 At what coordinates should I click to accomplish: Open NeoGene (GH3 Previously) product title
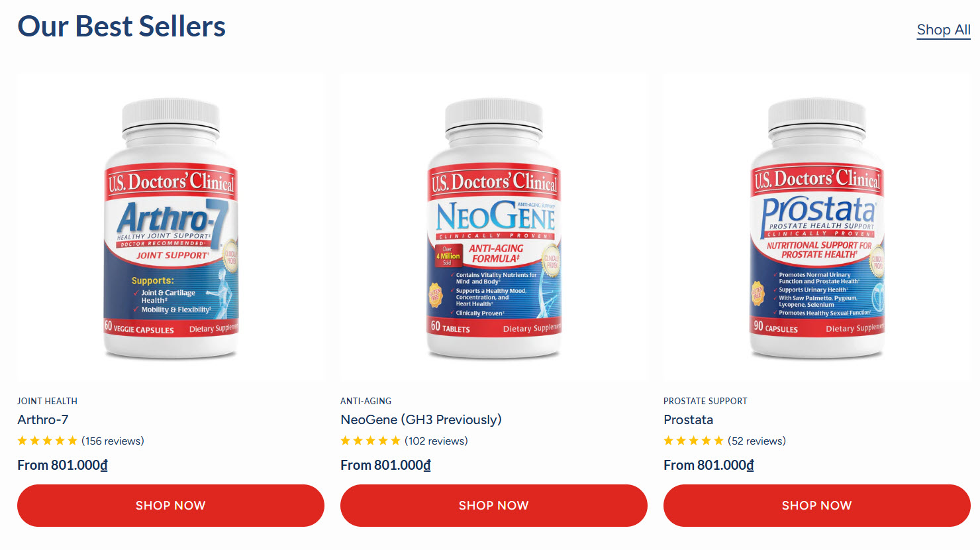click(421, 419)
